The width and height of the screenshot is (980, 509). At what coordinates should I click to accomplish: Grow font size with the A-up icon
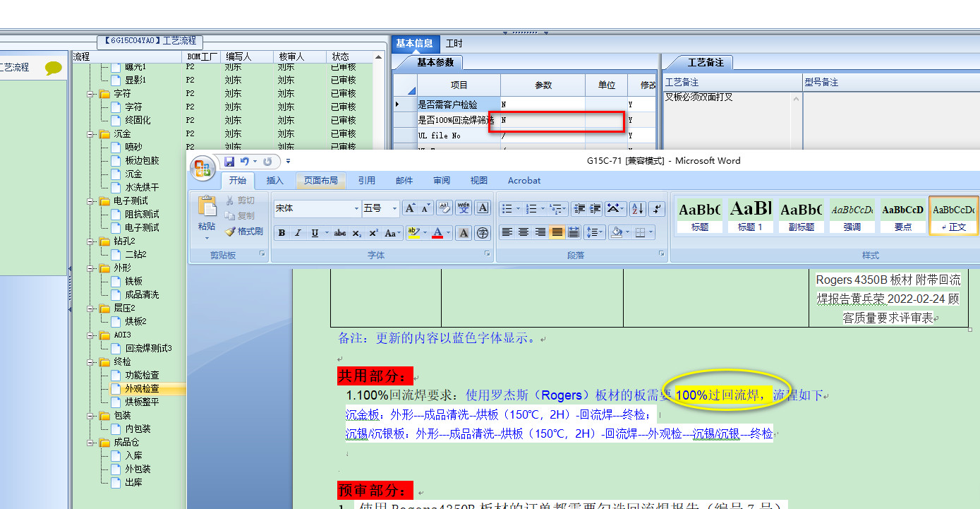coord(410,208)
